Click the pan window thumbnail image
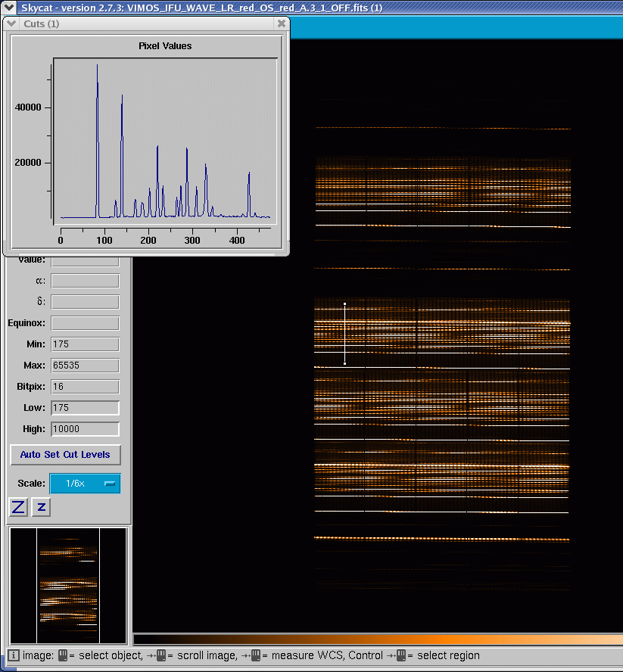The width and height of the screenshot is (623, 672). click(68, 586)
